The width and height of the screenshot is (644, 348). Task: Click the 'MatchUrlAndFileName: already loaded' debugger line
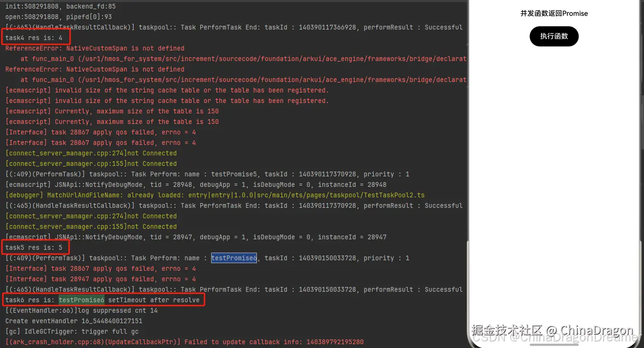tap(215, 195)
